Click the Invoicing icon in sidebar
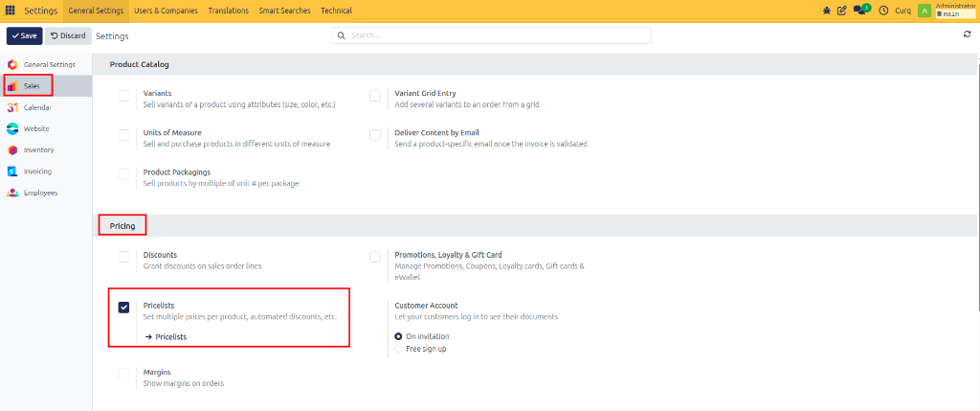This screenshot has width=980, height=411. pyautogui.click(x=11, y=171)
